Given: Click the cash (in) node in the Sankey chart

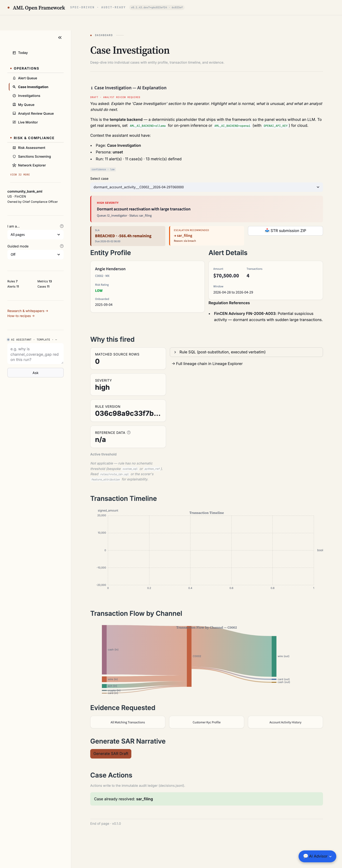Looking at the screenshot, I should tap(104, 650).
